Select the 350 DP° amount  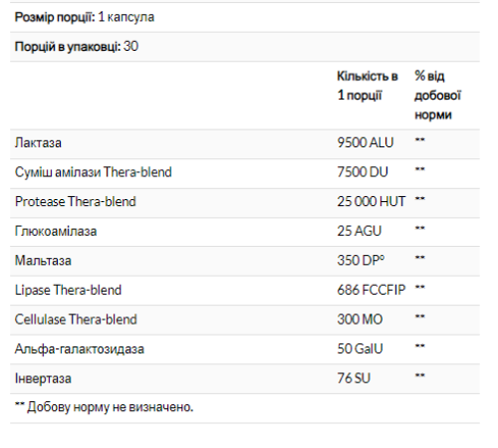pyautogui.click(x=361, y=260)
